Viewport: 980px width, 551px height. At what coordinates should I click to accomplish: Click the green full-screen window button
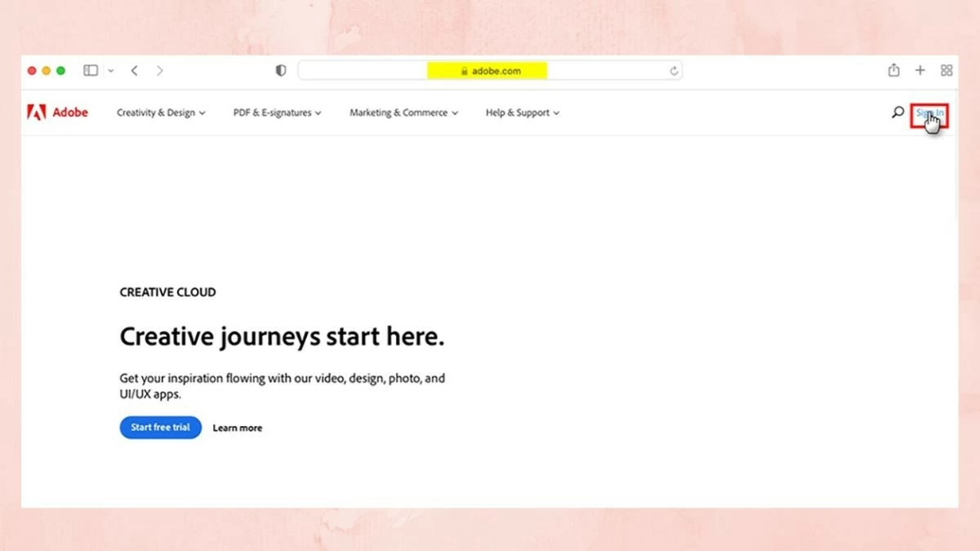coord(60,71)
